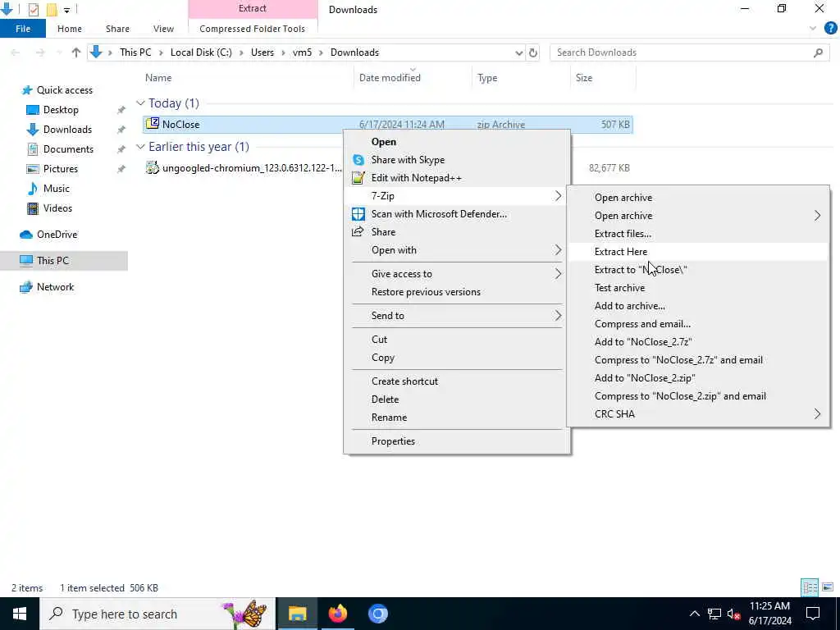Launch Firefox from the taskbar
Viewport: 840px width, 630px height.
pyautogui.click(x=337, y=614)
